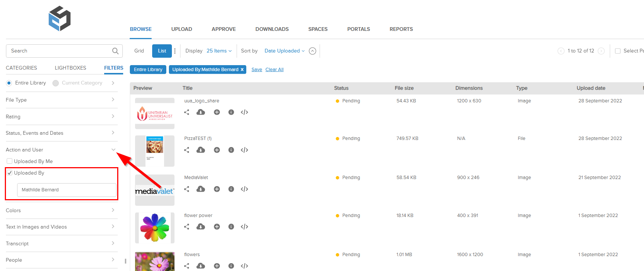Open the three-dot view options menu
This screenshot has width=644, height=271.
tap(175, 51)
